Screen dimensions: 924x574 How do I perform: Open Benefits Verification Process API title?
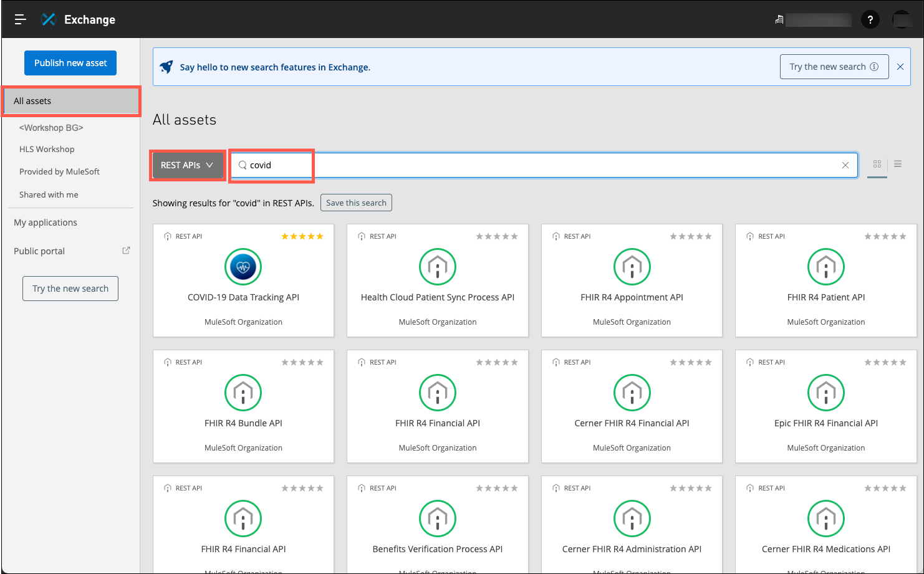click(438, 549)
